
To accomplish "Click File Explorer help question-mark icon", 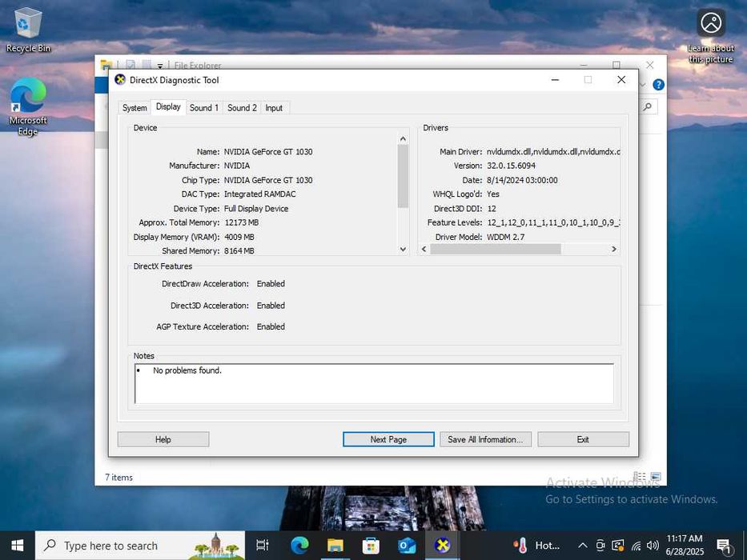I will pos(658,85).
